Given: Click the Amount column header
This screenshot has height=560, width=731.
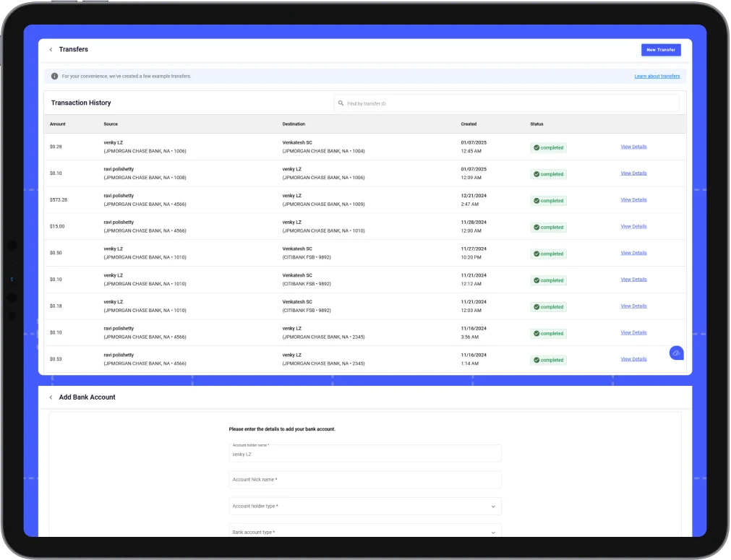Looking at the screenshot, I should [x=58, y=124].
